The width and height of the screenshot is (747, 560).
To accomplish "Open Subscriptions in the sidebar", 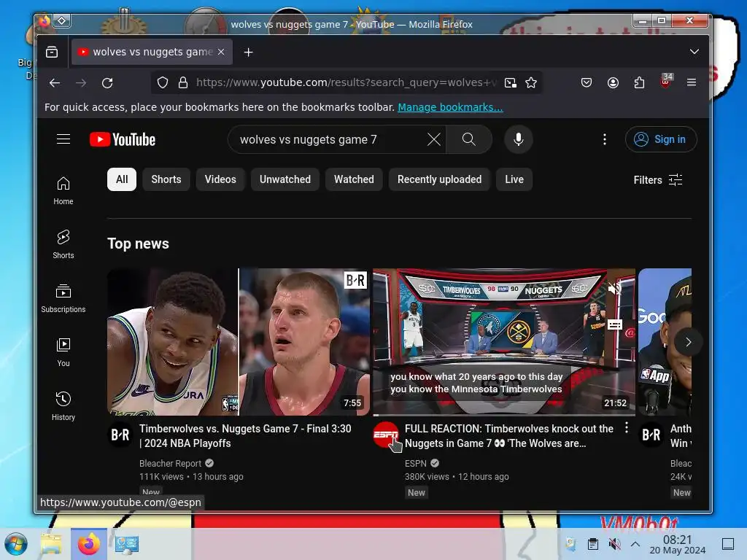I will tap(63, 298).
